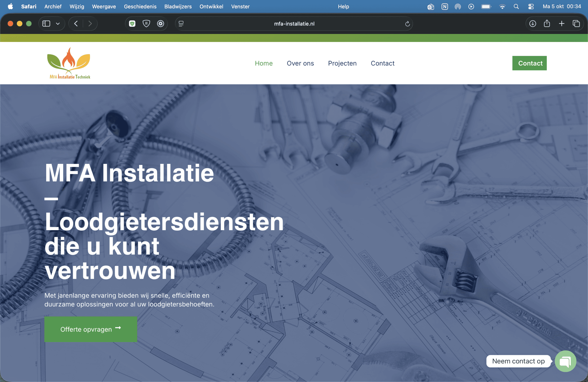
Task: Open the page reader menu icon
Action: [x=181, y=24]
